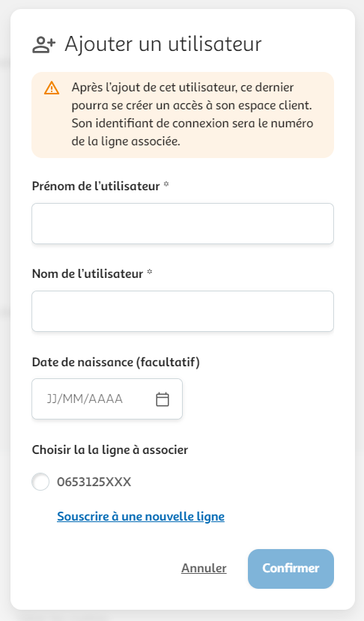Open Souscrire à une nouvelle ligne link
This screenshot has height=621, width=364.
141,516
